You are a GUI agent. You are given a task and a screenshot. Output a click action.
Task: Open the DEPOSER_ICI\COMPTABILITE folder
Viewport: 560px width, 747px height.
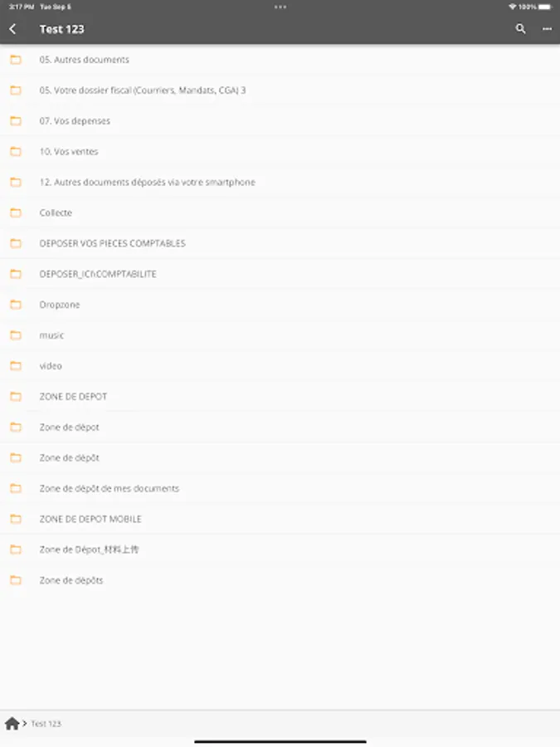pyautogui.click(x=280, y=274)
